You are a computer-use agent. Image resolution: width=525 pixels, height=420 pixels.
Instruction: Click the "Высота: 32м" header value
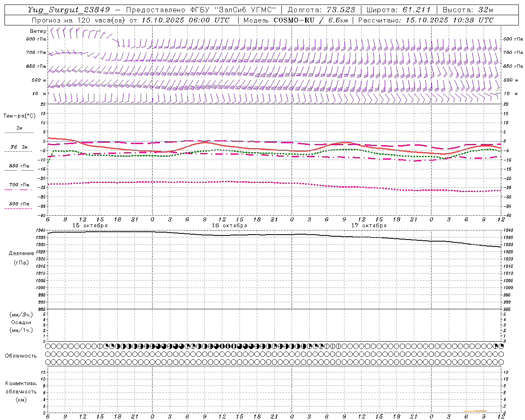pyautogui.click(x=468, y=10)
